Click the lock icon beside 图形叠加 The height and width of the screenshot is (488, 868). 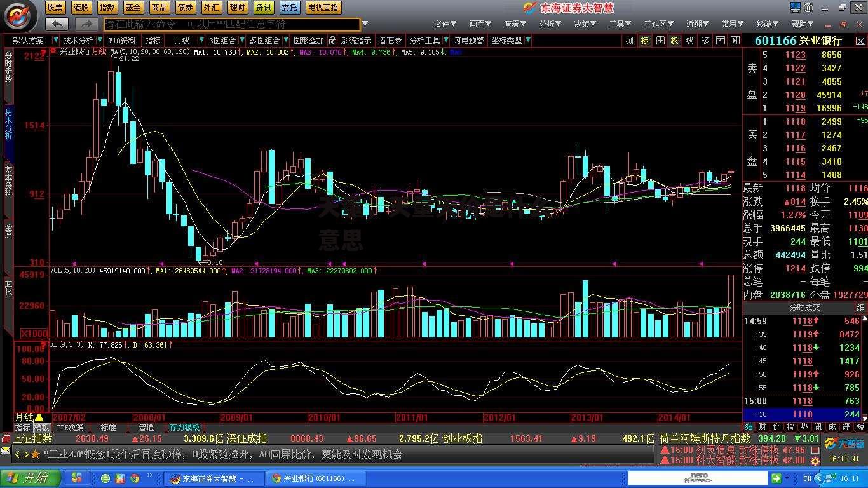coord(332,40)
